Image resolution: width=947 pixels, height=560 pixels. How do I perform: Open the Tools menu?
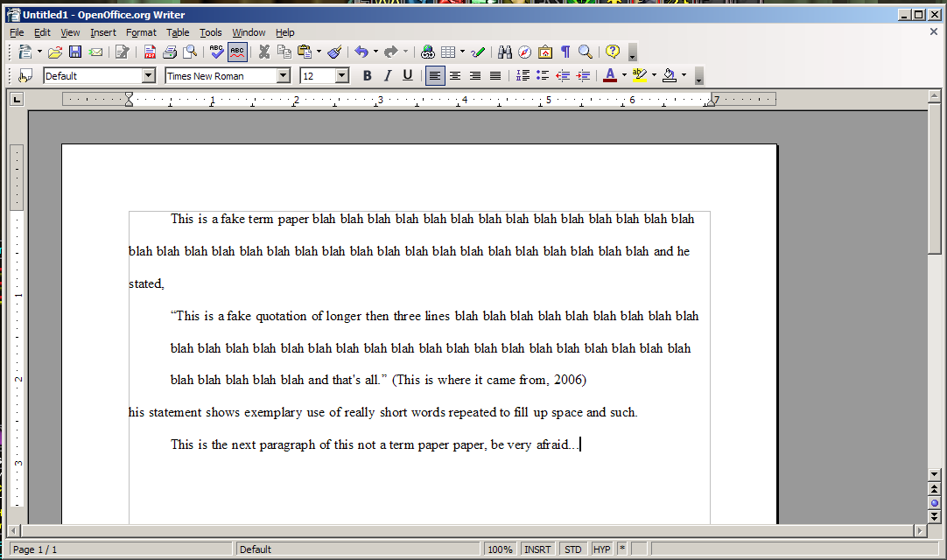(211, 32)
